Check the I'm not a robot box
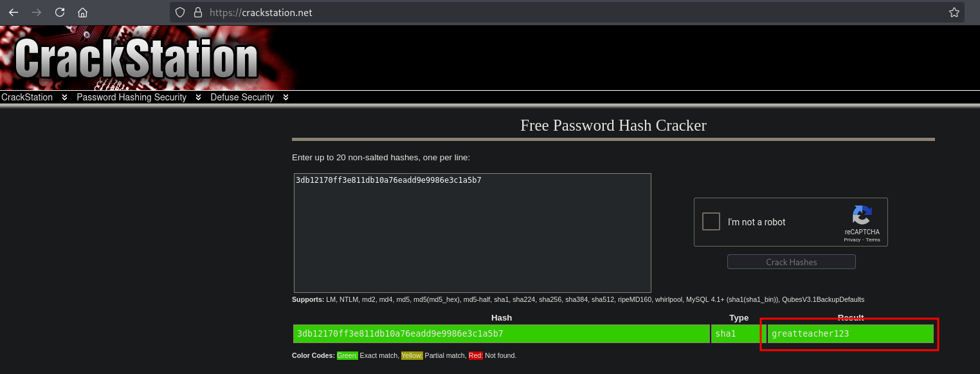Viewport: 980px width, 374px height. tap(711, 222)
